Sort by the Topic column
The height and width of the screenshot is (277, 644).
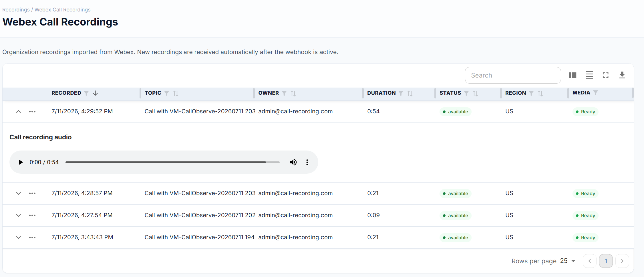(x=176, y=93)
